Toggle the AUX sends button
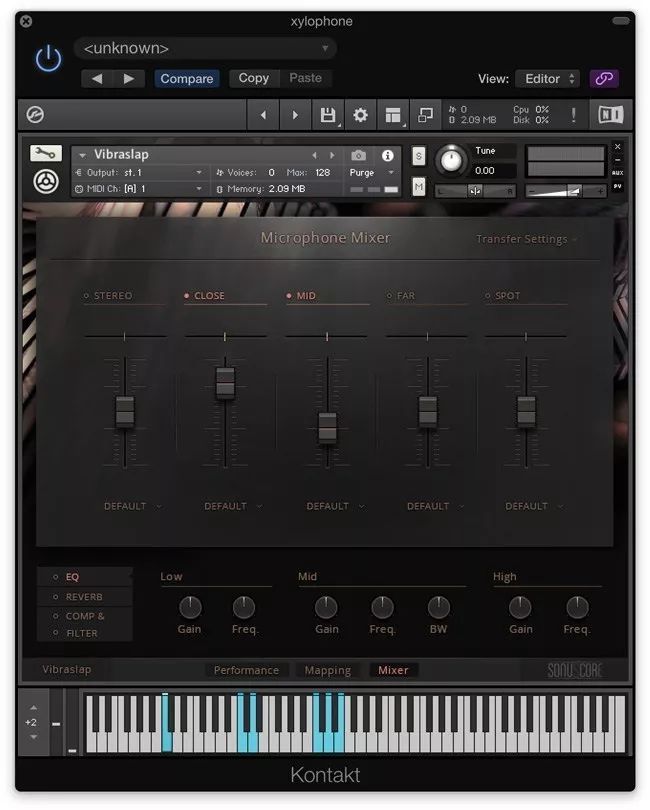This screenshot has width=650, height=810. click(617, 173)
